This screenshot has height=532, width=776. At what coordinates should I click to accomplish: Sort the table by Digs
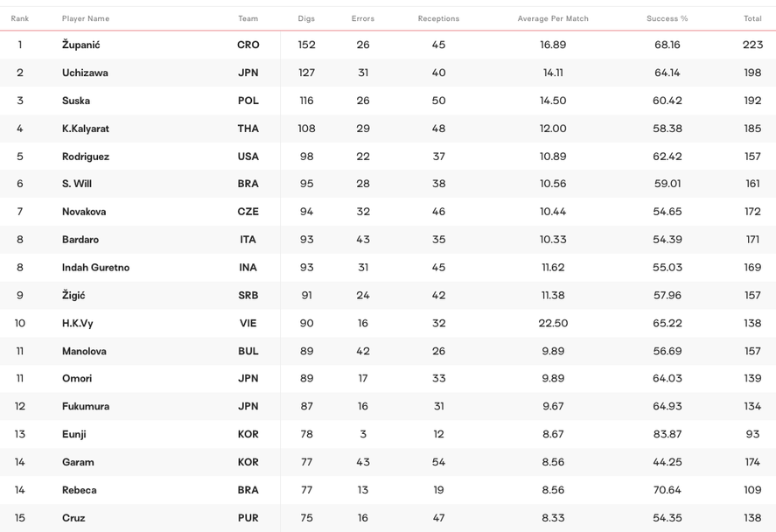click(x=306, y=18)
